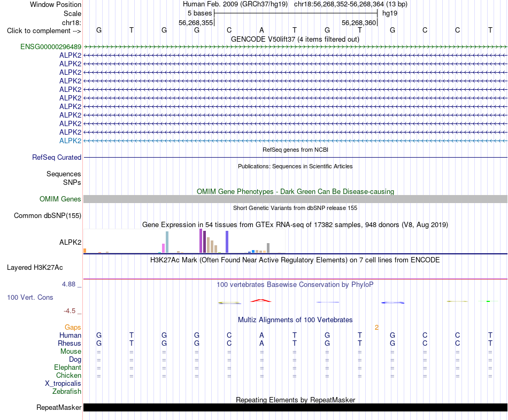
Task: Select the Mouse species row label
Action: point(71,352)
